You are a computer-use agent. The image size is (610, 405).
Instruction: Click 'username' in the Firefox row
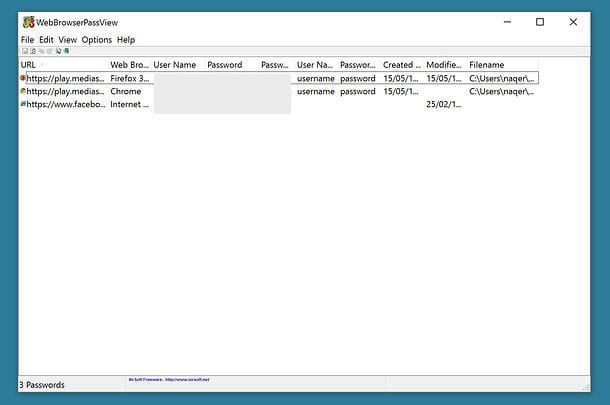click(316, 79)
